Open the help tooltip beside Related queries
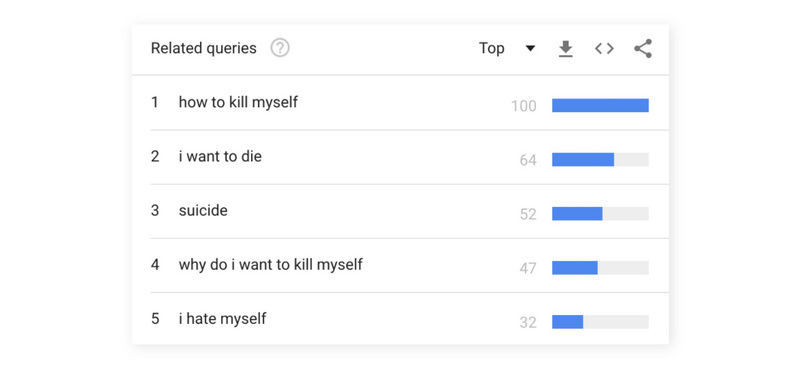The image size is (800, 369). pyautogui.click(x=280, y=48)
